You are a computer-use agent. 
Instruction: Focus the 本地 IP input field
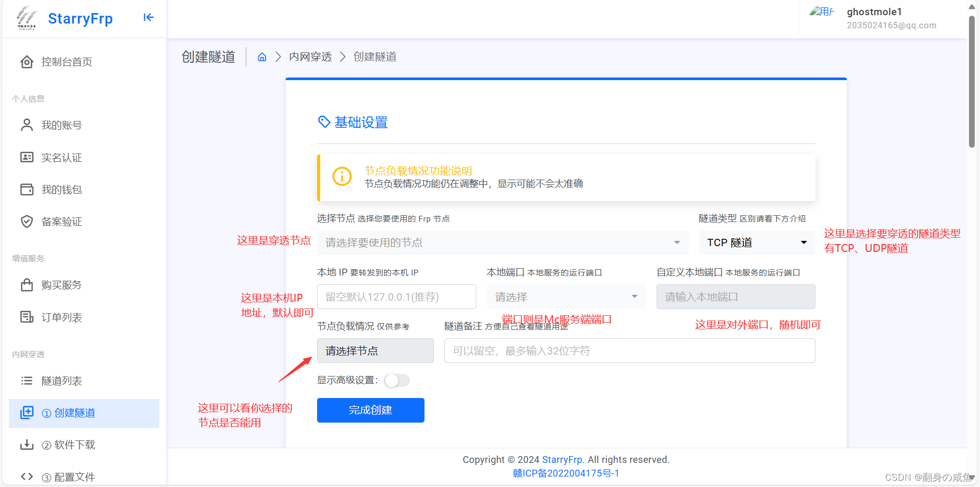point(396,297)
